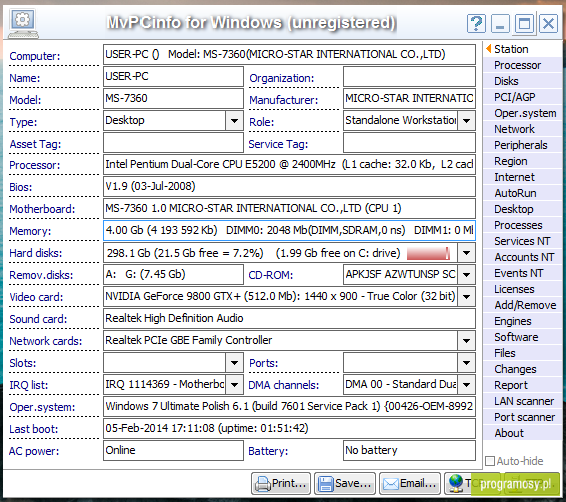Click the Last boot field
The image size is (566, 502).
[x=289, y=429]
